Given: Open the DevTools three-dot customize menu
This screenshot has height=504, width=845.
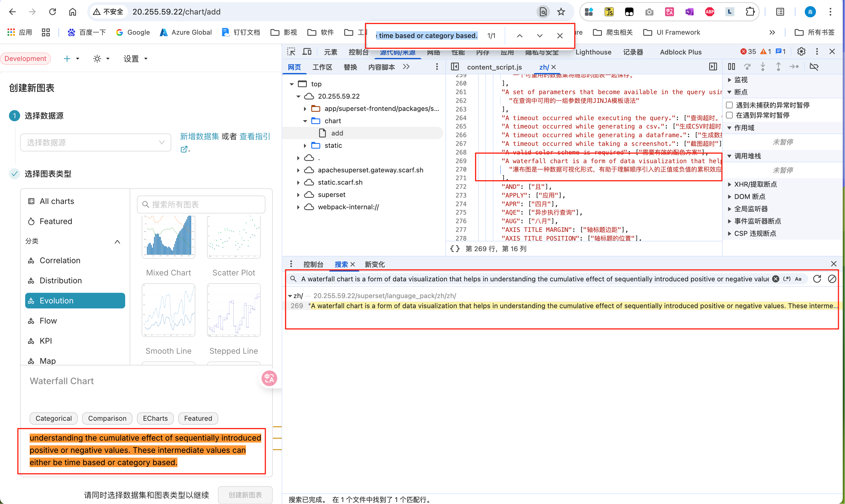Looking at the screenshot, I should click(x=817, y=52).
